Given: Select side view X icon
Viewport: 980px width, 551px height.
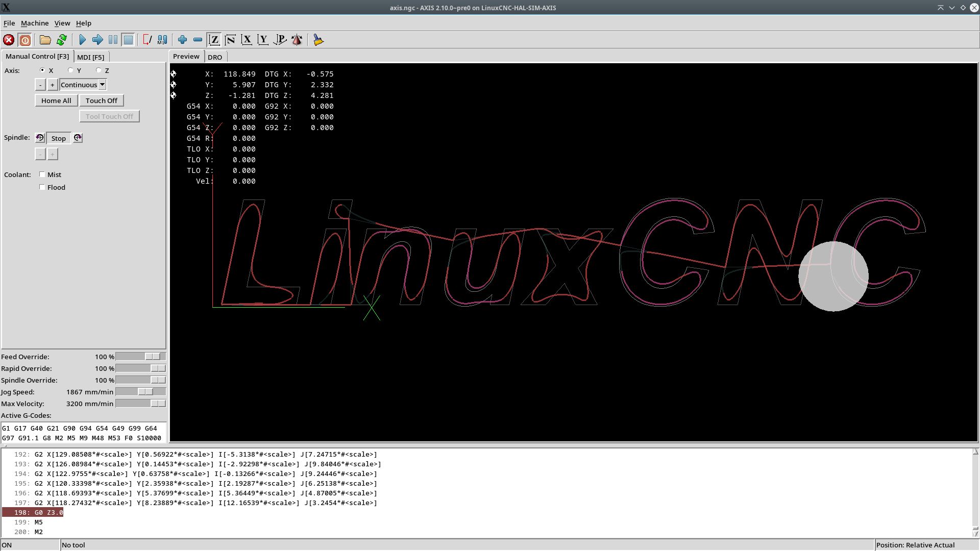Looking at the screenshot, I should (x=247, y=40).
